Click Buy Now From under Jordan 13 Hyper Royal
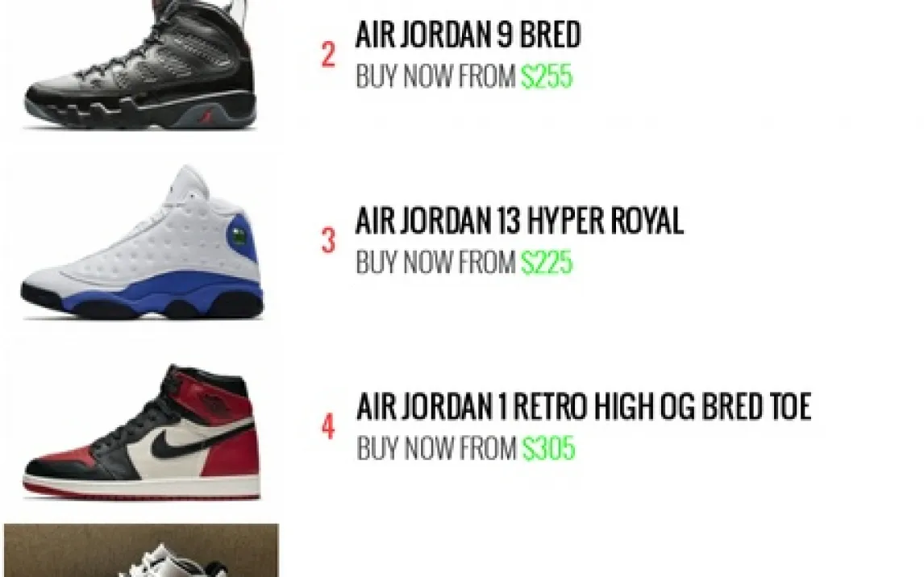Screen dimensions: 924x577 pyautogui.click(x=436, y=263)
